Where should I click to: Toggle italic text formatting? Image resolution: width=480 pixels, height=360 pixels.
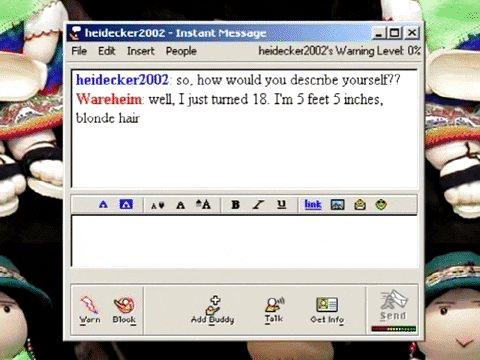(258, 205)
